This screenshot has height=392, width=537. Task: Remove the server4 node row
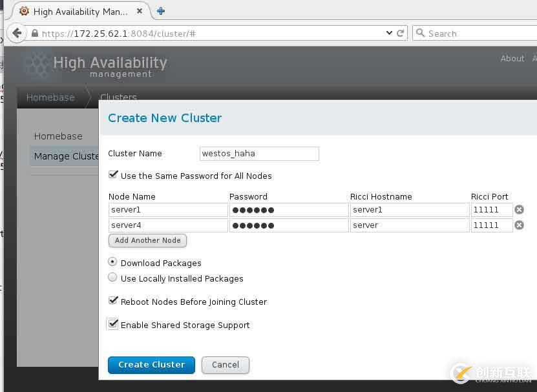(519, 225)
